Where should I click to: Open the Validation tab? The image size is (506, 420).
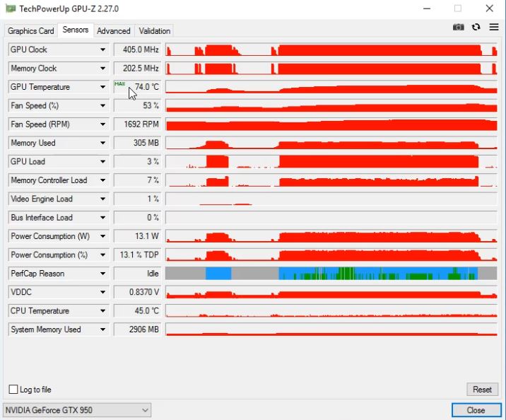pyautogui.click(x=154, y=31)
